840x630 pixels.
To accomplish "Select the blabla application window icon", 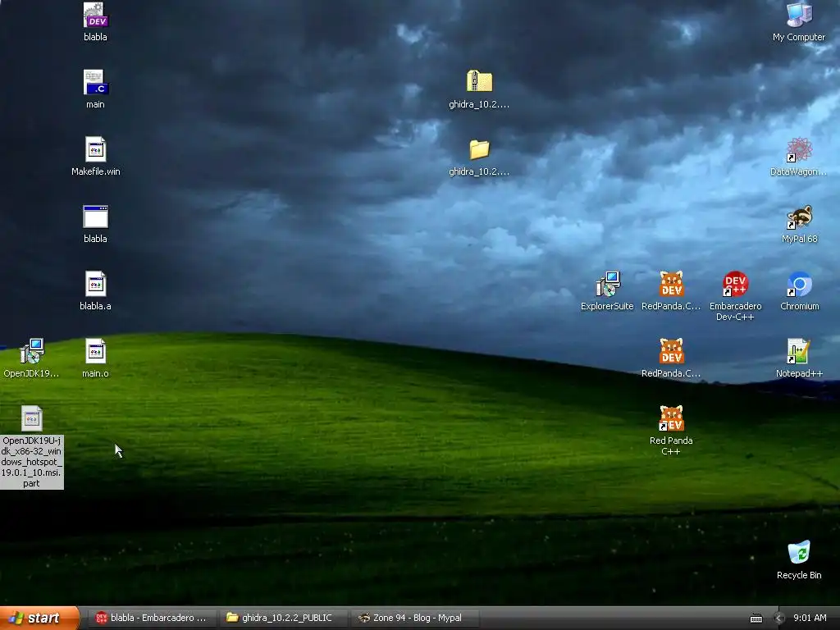I will click(x=95, y=217).
